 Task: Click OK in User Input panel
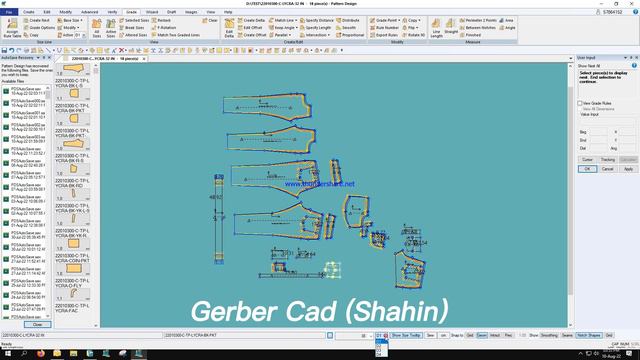coord(587,169)
